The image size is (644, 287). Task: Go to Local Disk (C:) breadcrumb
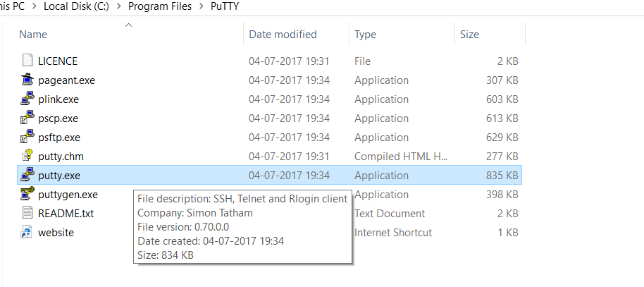[76, 7]
